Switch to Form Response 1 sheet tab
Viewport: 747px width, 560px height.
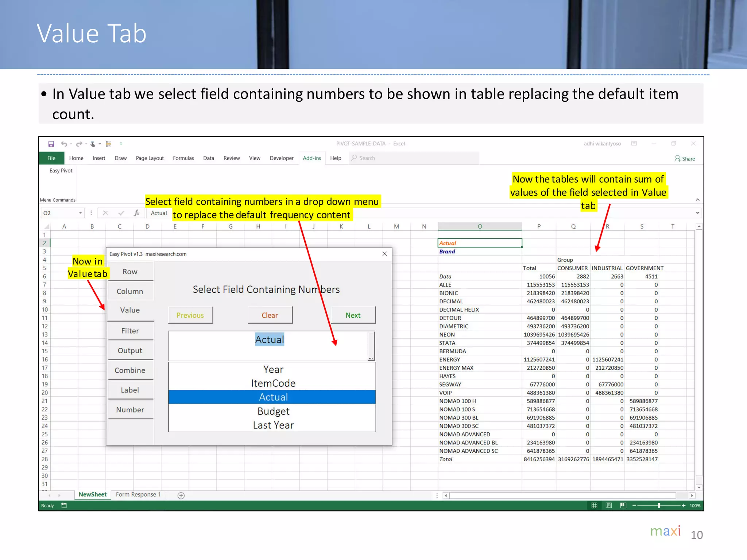(x=138, y=495)
